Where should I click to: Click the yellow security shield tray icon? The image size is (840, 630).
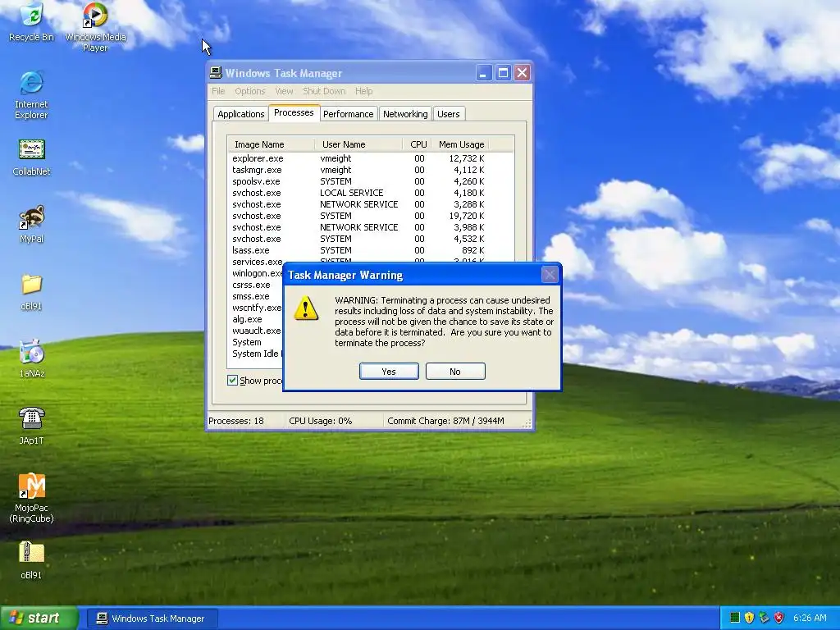tap(750, 618)
